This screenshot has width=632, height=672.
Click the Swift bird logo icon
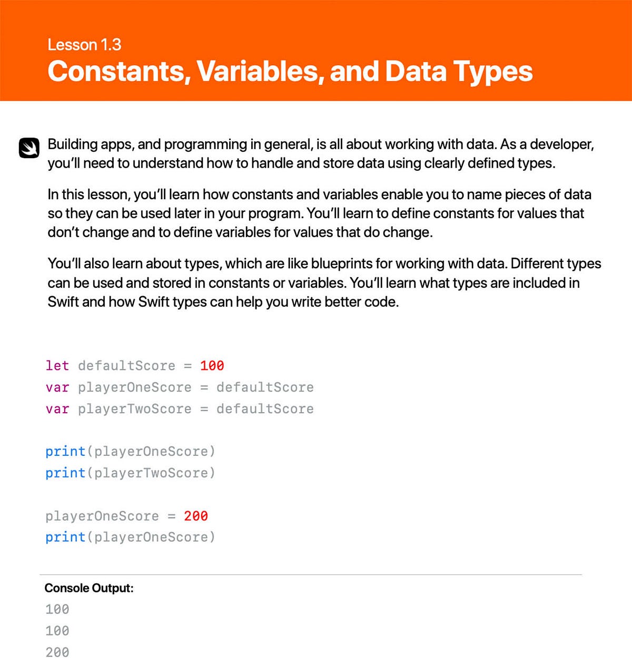[x=29, y=148]
